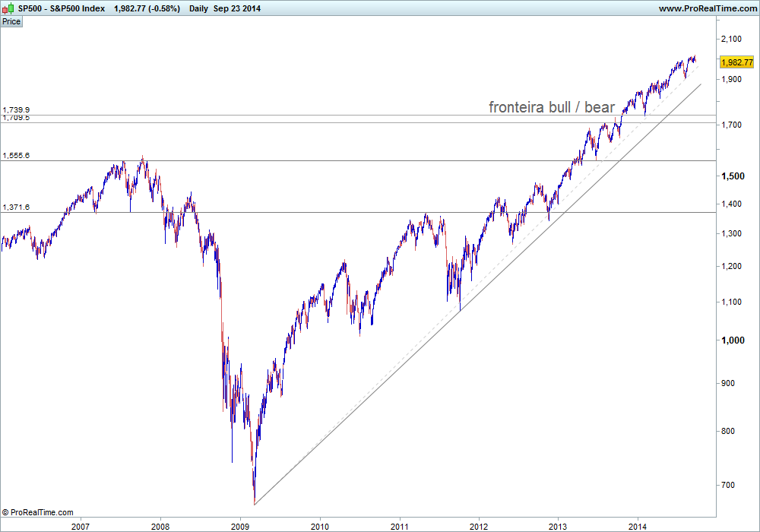Click the 'SP500 - S&P500 Index' title

(x=62, y=8)
